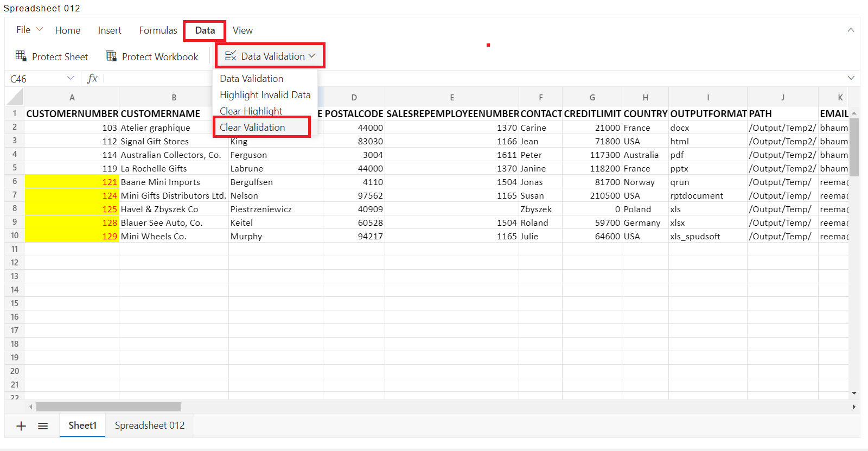Open the sheet list hamburger icon

point(43,426)
